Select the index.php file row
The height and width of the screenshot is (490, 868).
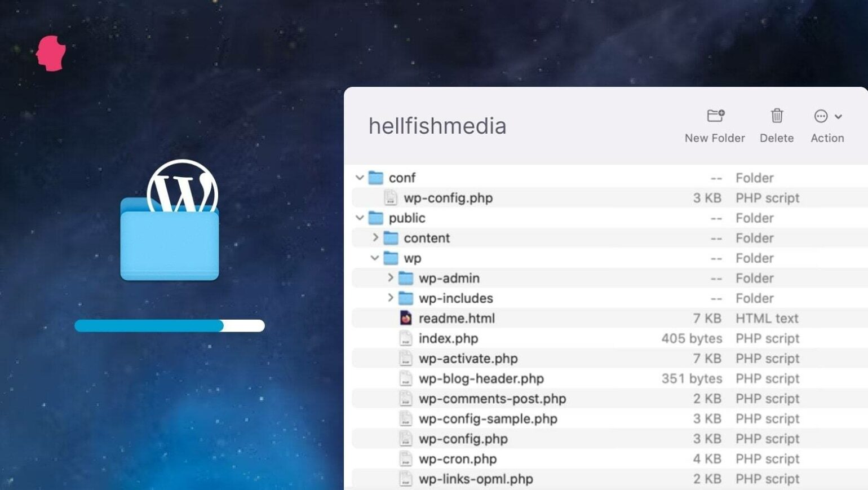610,338
